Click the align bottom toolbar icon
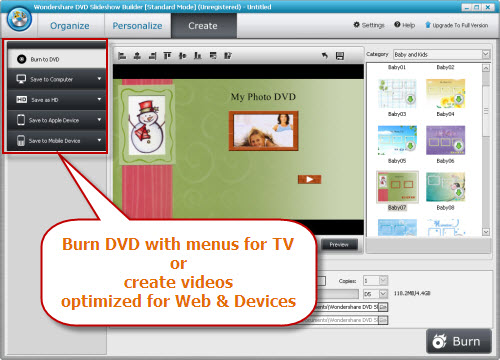The image size is (500, 360). point(198,56)
